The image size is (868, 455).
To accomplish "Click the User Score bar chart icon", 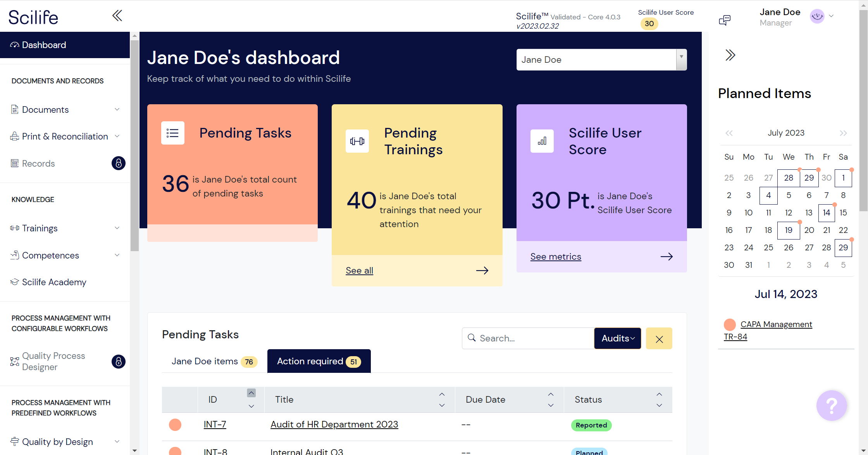I will [x=542, y=141].
